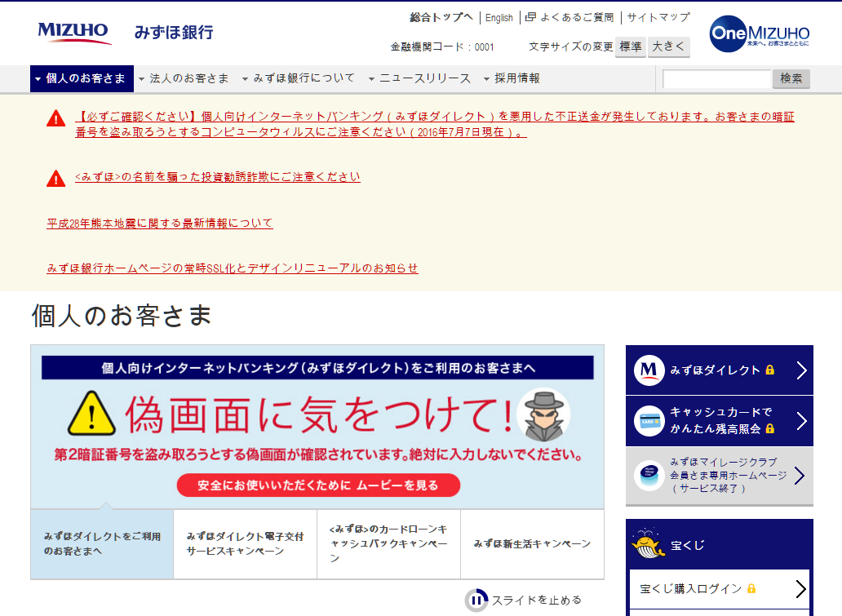
Task: Click the whale icon next to 宝くじ
Action: (x=649, y=544)
